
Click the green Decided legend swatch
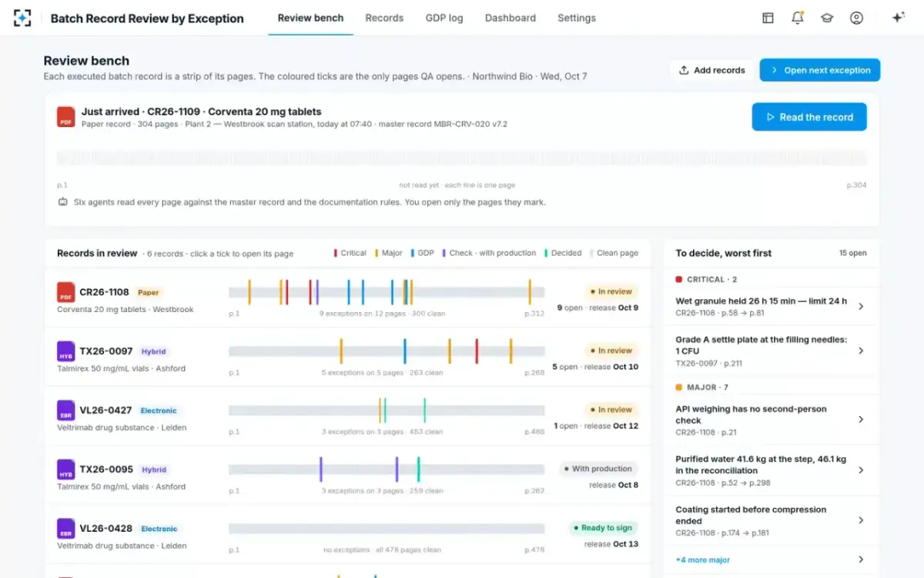pos(546,253)
